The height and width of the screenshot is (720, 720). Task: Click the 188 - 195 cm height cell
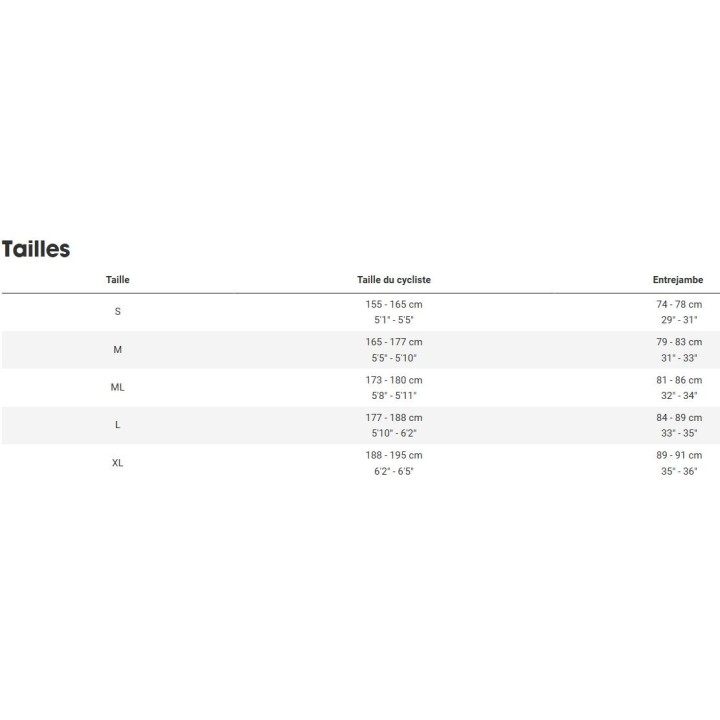click(393, 455)
